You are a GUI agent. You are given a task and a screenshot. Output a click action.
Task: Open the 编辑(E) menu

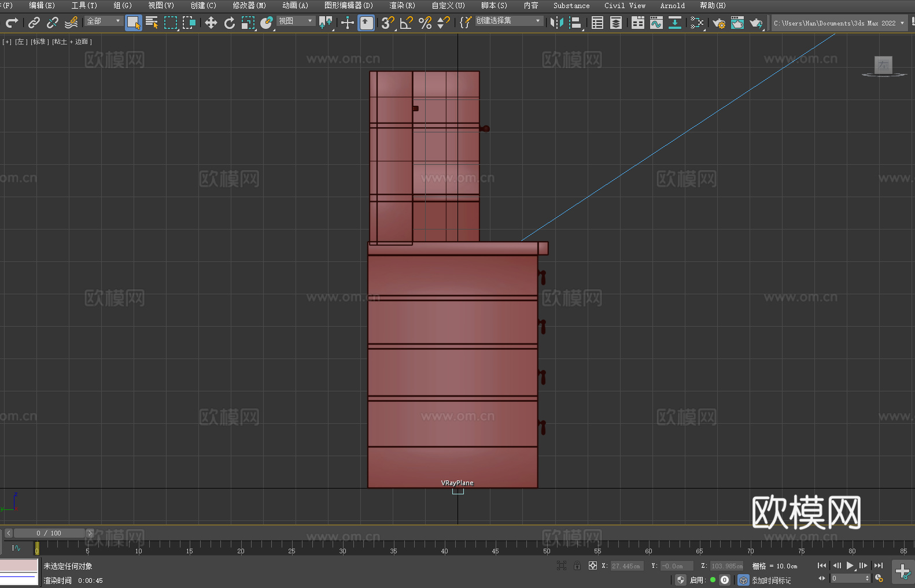click(x=42, y=5)
